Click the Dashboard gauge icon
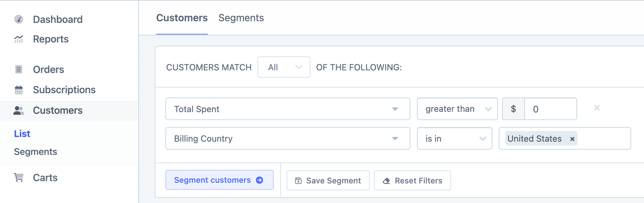The width and height of the screenshot is (644, 203). pyautogui.click(x=19, y=19)
